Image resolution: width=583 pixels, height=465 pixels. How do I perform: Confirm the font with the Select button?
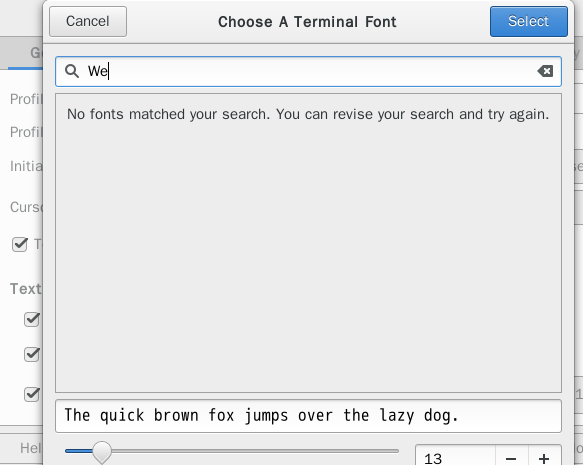click(528, 22)
